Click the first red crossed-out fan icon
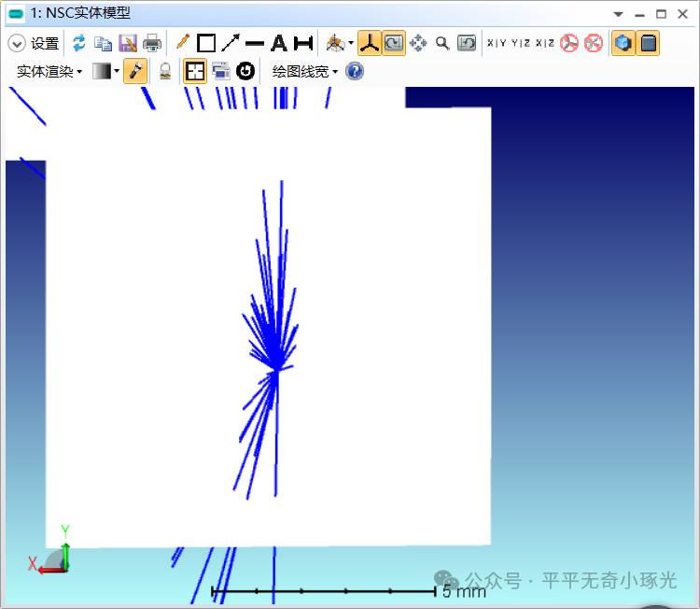The image size is (700, 609). [569, 43]
